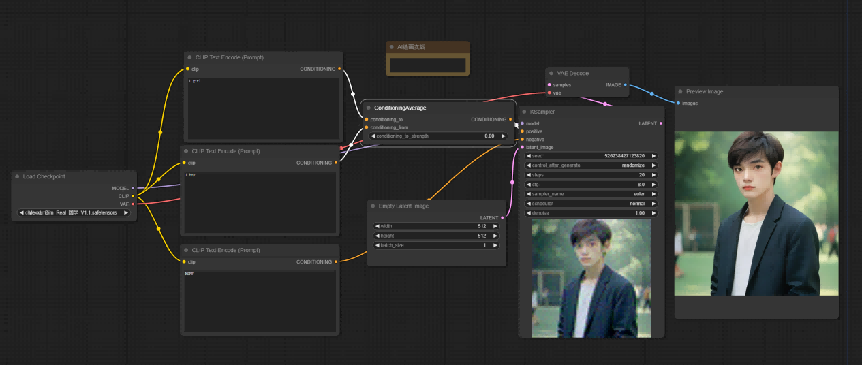Click the MODEL output connector on Load Checkpoint
862x365 pixels.
tap(133, 188)
